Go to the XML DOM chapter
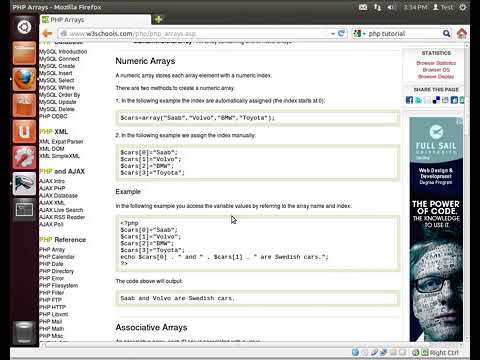480x360 pixels. [52, 149]
